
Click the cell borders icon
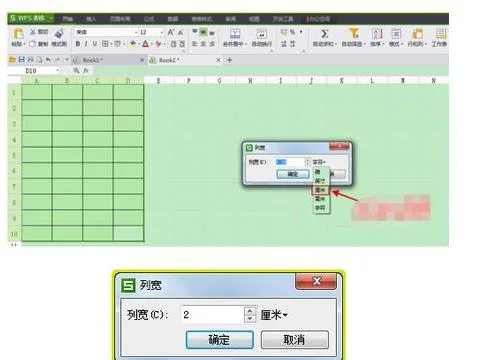pyautogui.click(x=105, y=44)
